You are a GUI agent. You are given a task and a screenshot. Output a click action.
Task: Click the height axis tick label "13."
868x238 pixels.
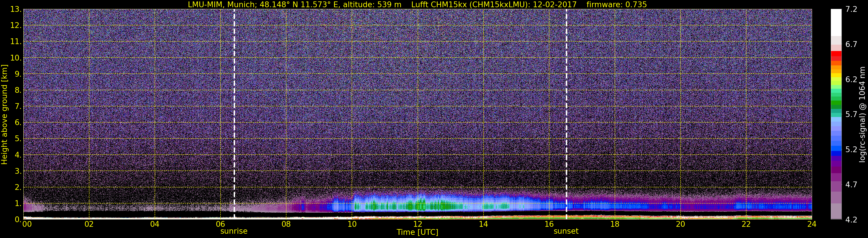(x=16, y=10)
